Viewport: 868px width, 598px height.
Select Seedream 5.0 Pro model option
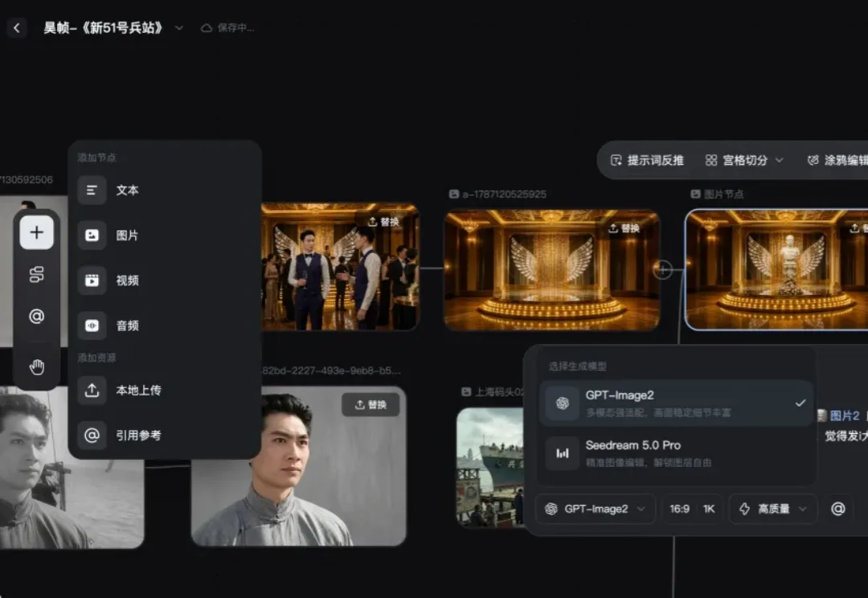point(676,453)
